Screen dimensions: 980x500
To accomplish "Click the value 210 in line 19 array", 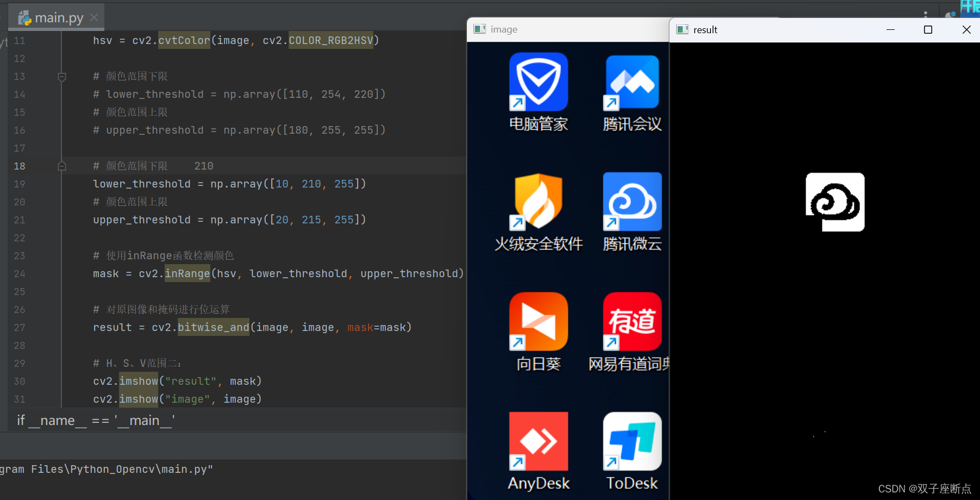I will (x=311, y=184).
